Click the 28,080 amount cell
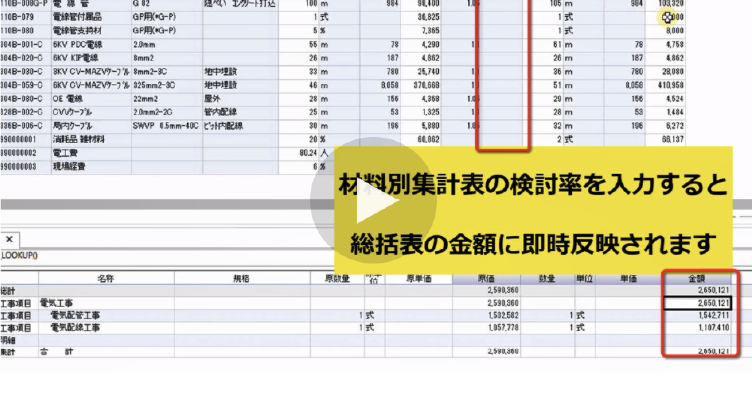752x398 pixels. tap(665, 71)
